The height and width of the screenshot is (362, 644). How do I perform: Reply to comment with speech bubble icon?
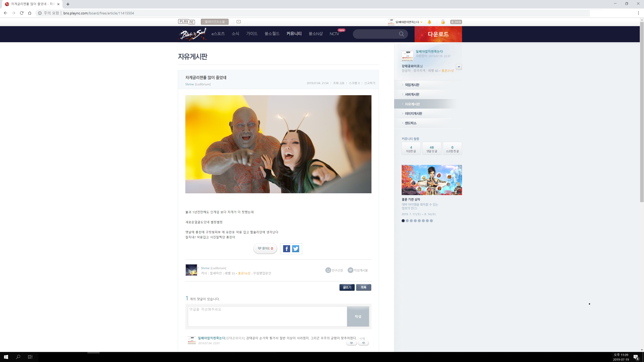pyautogui.click(x=363, y=343)
